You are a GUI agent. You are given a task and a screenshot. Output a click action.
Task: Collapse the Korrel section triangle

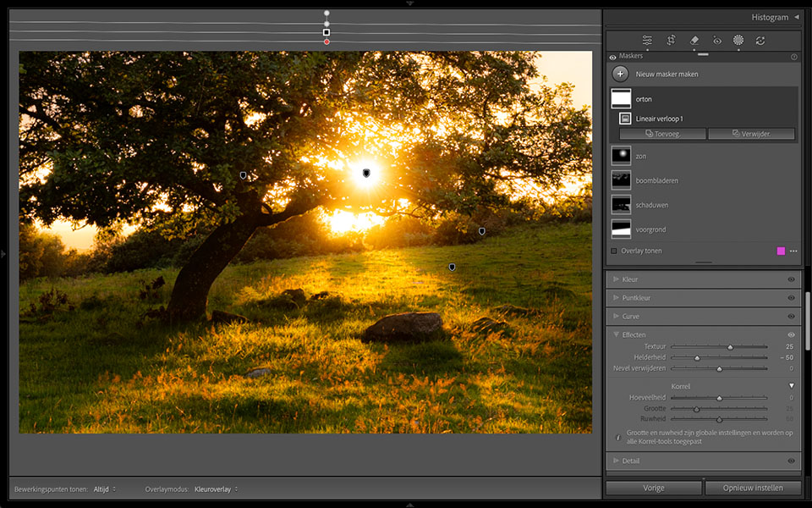792,386
